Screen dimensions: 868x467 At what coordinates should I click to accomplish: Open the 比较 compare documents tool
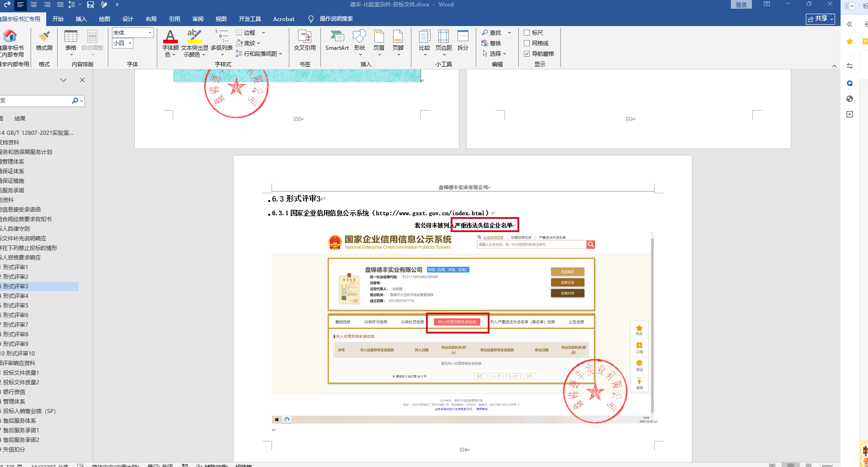425,43
